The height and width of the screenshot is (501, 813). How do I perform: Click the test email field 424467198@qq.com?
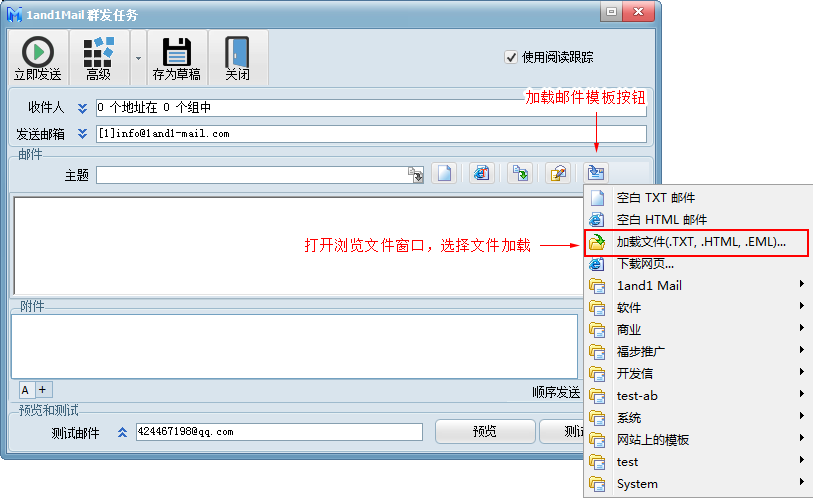pos(279,432)
